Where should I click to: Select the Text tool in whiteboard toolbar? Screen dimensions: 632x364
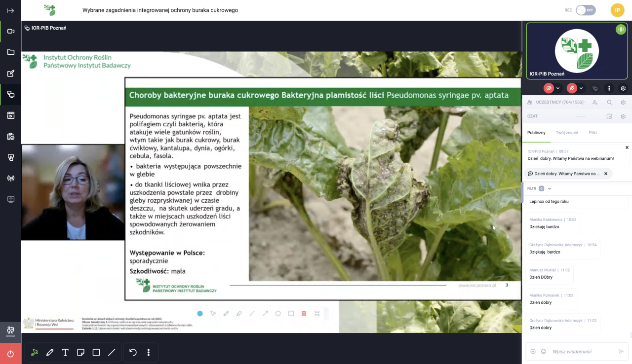tap(65, 353)
